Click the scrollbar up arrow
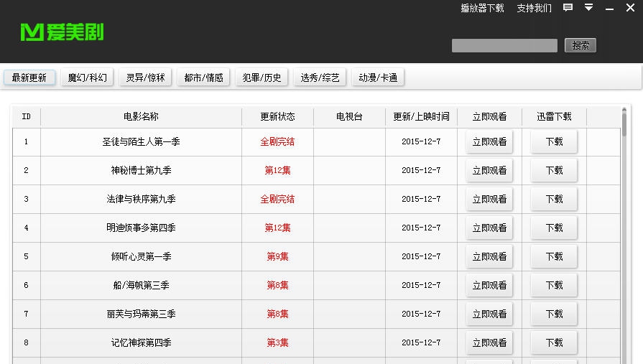 (624, 110)
